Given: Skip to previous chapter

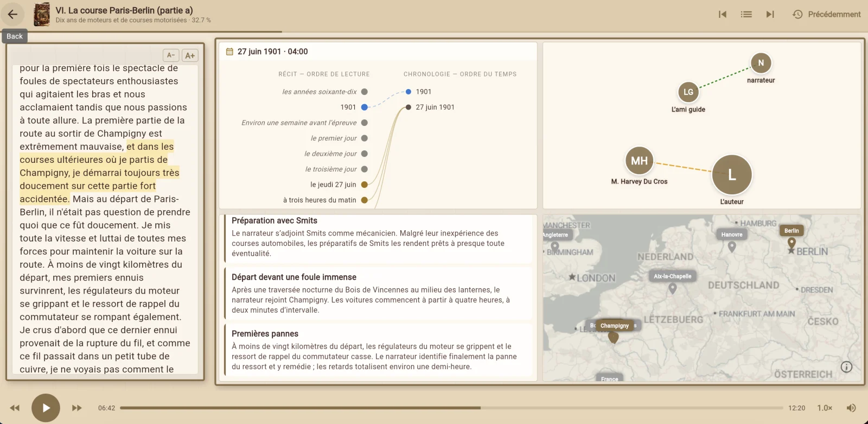Looking at the screenshot, I should click(723, 15).
